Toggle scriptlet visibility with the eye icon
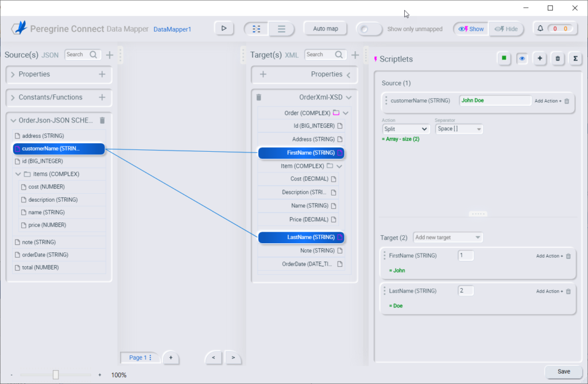The width and height of the screenshot is (588, 384). point(522,58)
